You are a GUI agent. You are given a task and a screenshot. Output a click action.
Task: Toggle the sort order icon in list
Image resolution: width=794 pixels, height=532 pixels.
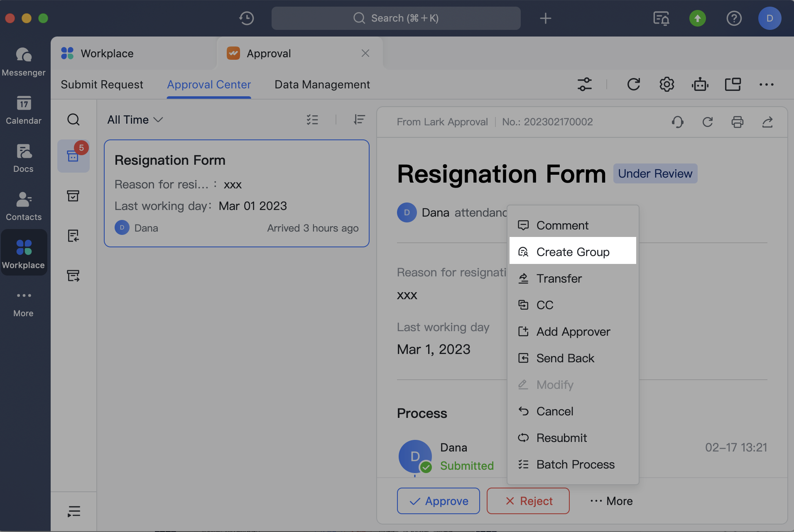[x=359, y=120]
